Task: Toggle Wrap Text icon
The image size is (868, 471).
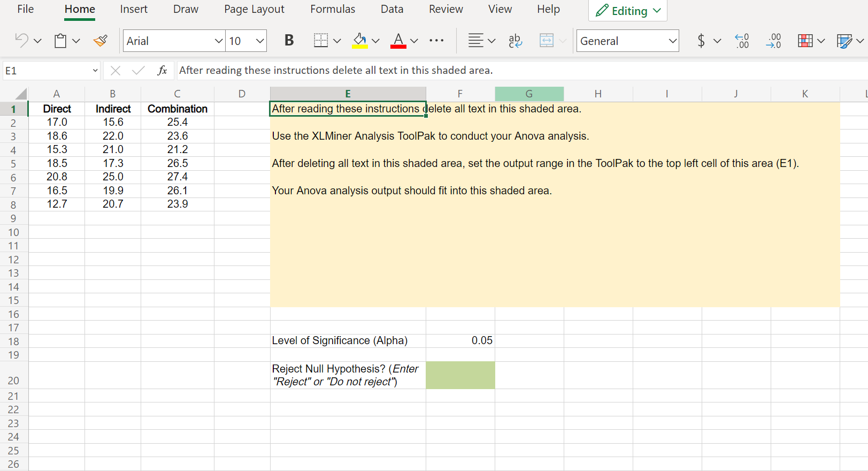Action: pyautogui.click(x=515, y=41)
